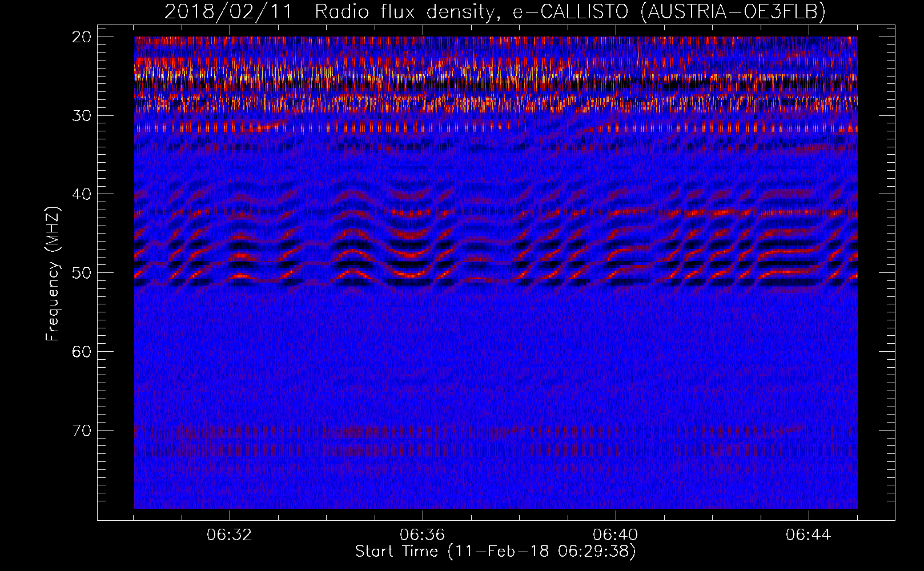Viewport: 924px width, 571px height.
Task: Click the 30 frequency tick label
Action: [82, 116]
